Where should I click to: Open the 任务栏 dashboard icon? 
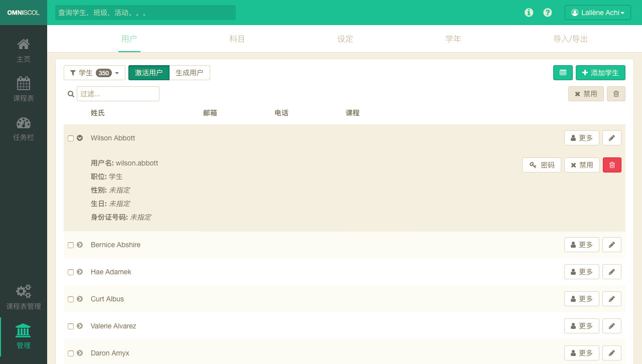pyautogui.click(x=24, y=123)
